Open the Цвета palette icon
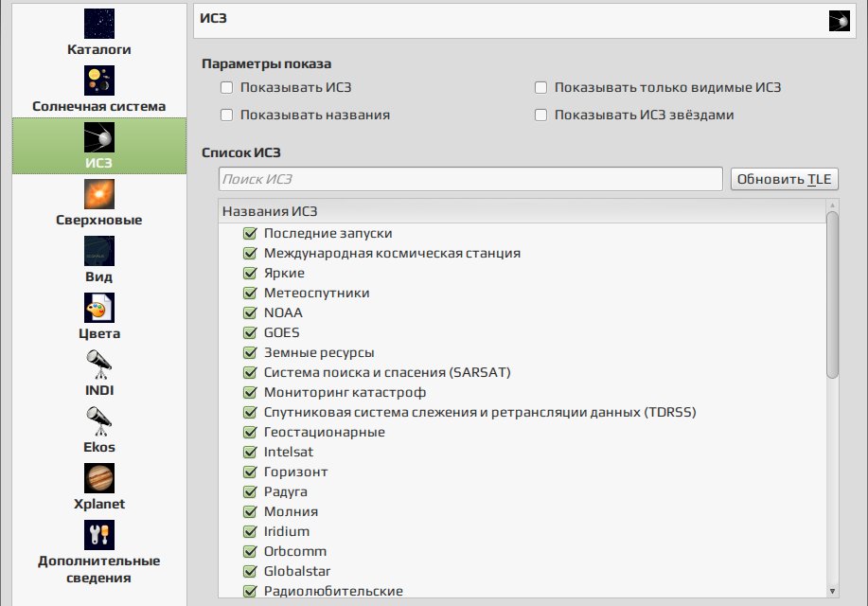 click(99, 308)
